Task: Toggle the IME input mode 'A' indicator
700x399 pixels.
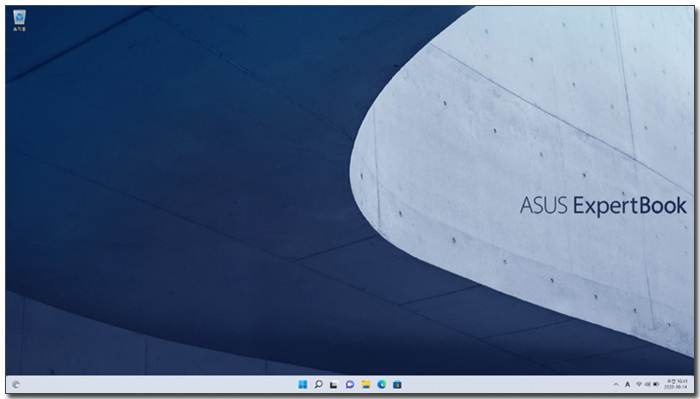Action: [x=627, y=384]
